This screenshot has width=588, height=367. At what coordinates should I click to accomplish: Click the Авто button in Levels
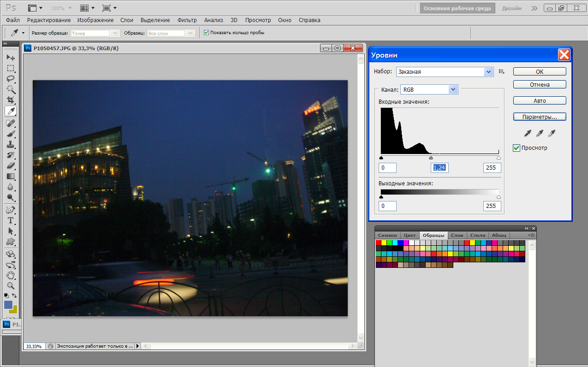(539, 101)
